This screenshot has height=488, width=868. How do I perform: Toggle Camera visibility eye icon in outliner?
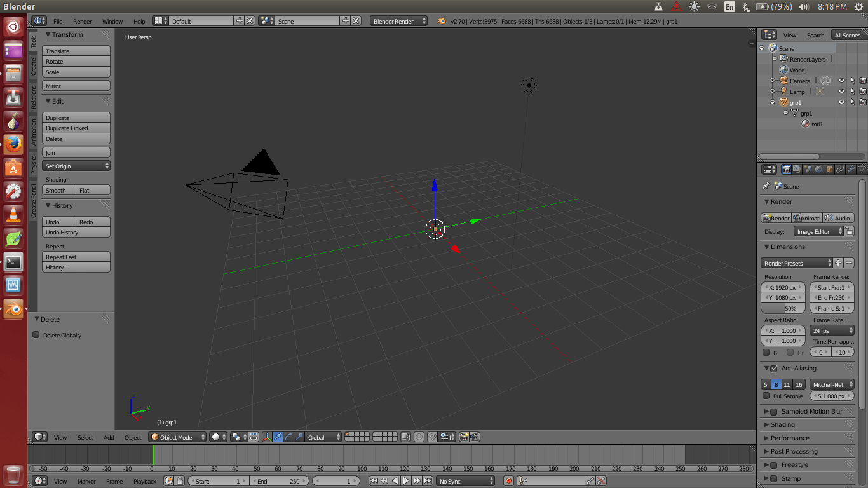click(x=841, y=80)
